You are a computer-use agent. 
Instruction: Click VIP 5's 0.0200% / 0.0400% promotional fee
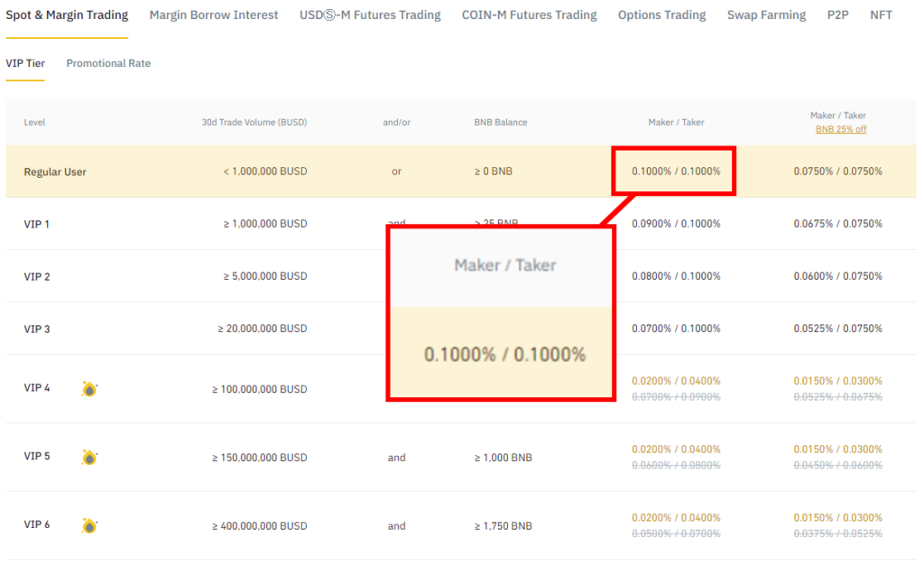click(x=676, y=450)
